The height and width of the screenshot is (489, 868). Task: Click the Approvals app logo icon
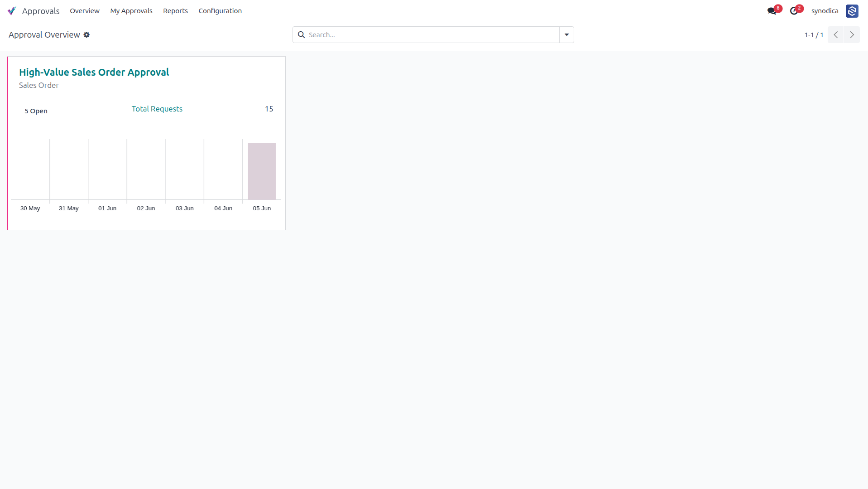[x=12, y=11]
